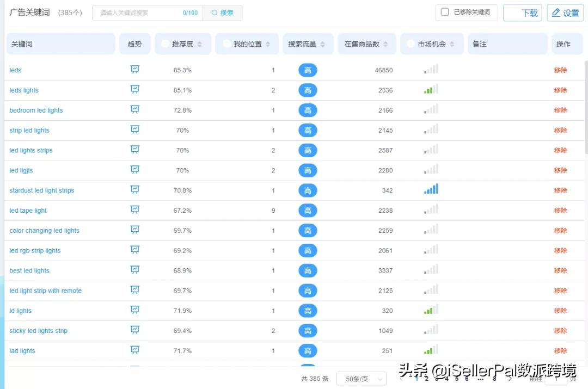Open the keyword link "color changing led lights"
The height and width of the screenshot is (389, 588).
44,230
